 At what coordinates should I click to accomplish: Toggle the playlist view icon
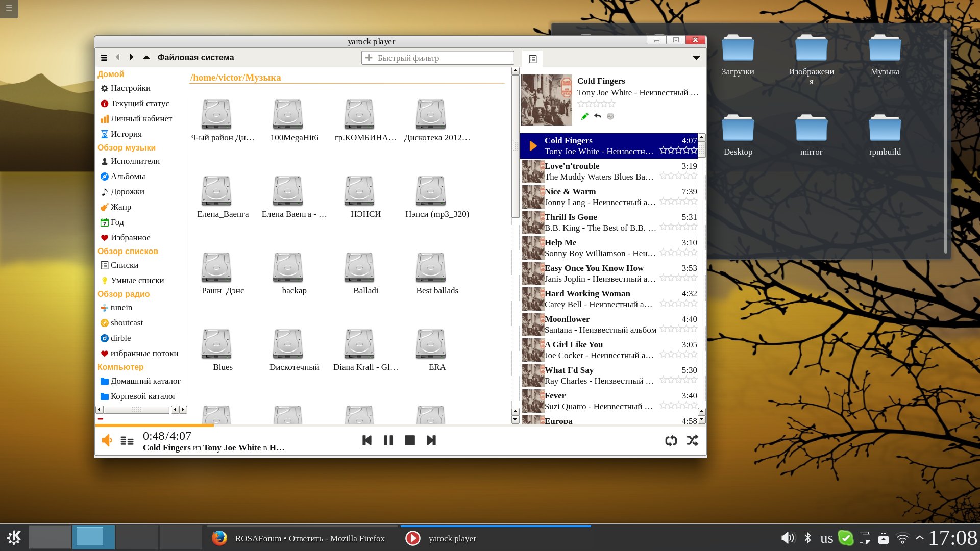[532, 59]
